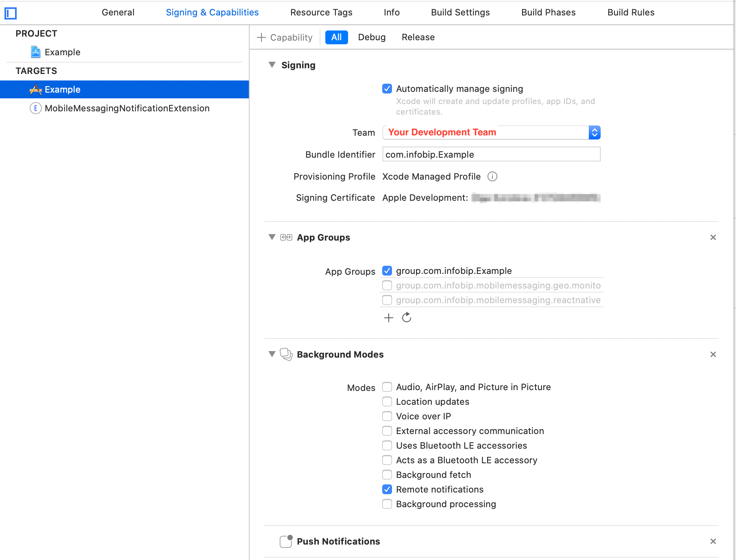Screen dimensions: 736x560
Task: Collapse the Signing section
Action: 272,65
